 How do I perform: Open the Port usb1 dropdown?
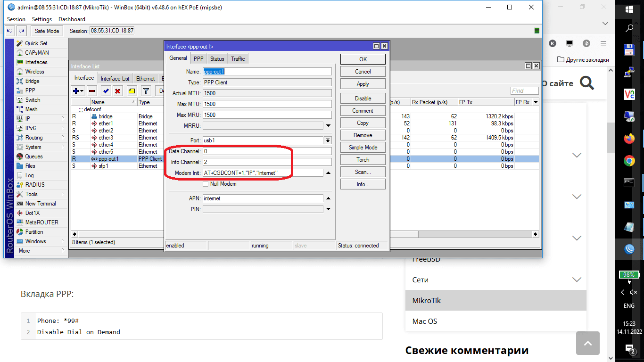(x=328, y=140)
